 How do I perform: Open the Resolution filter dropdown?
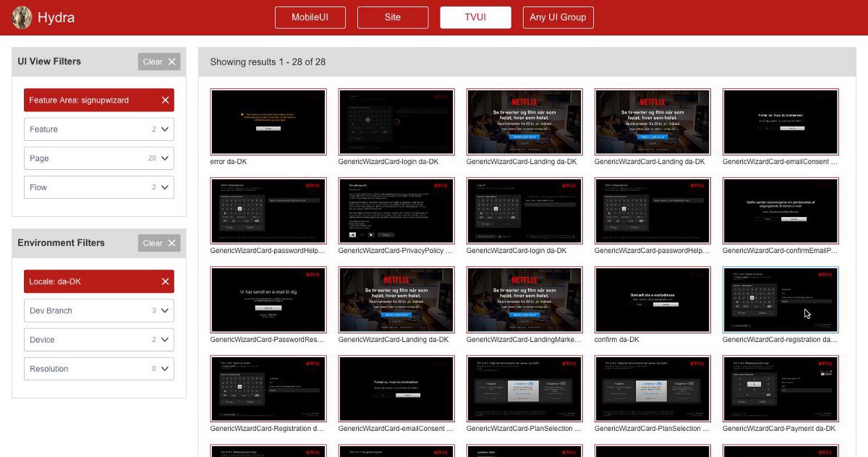99,369
